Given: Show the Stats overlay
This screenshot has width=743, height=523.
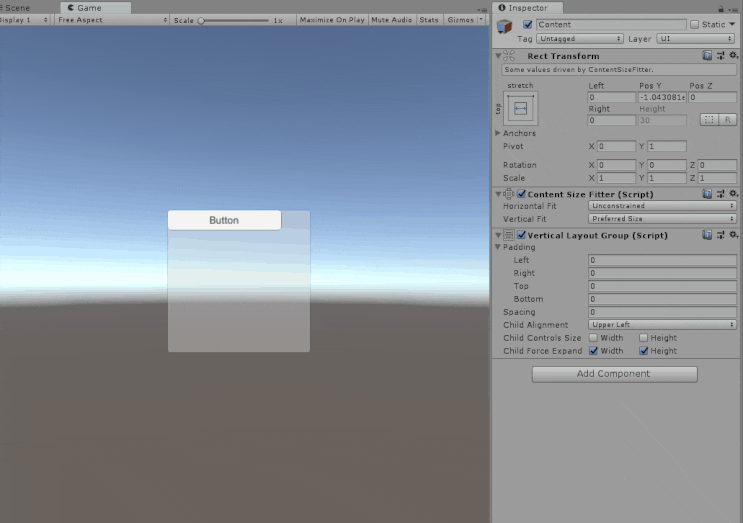Looking at the screenshot, I should [x=429, y=20].
